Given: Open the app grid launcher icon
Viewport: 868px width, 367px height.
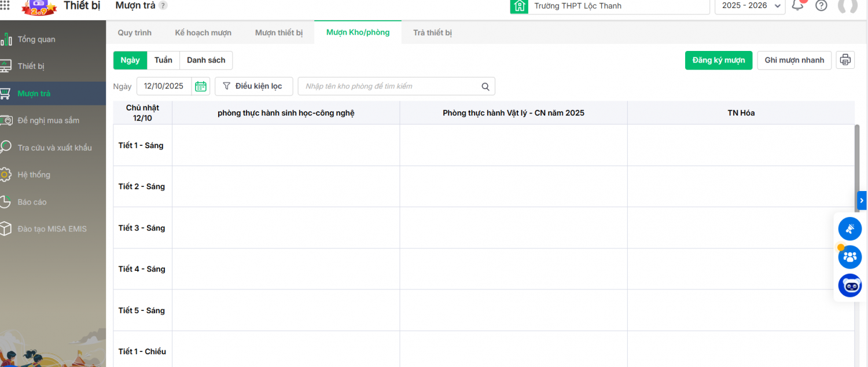Looking at the screenshot, I should point(5,6).
